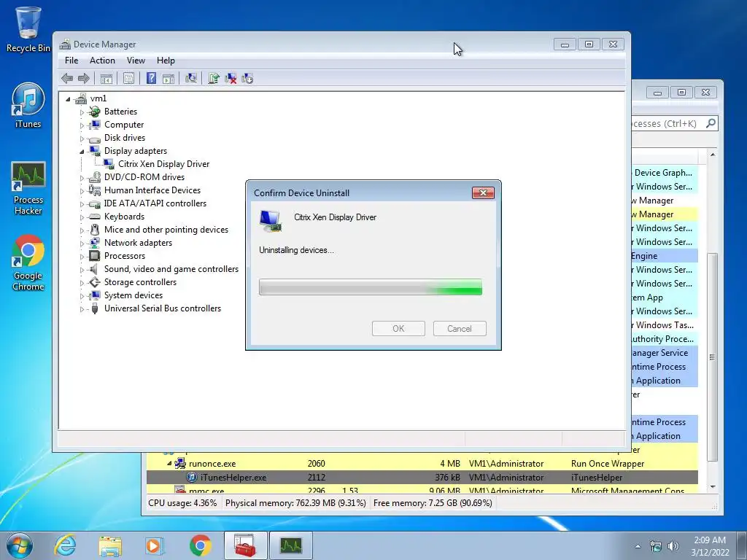Image resolution: width=747 pixels, height=560 pixels.
Task: Open Windows Explorer from the taskbar
Action: pyautogui.click(x=110, y=545)
